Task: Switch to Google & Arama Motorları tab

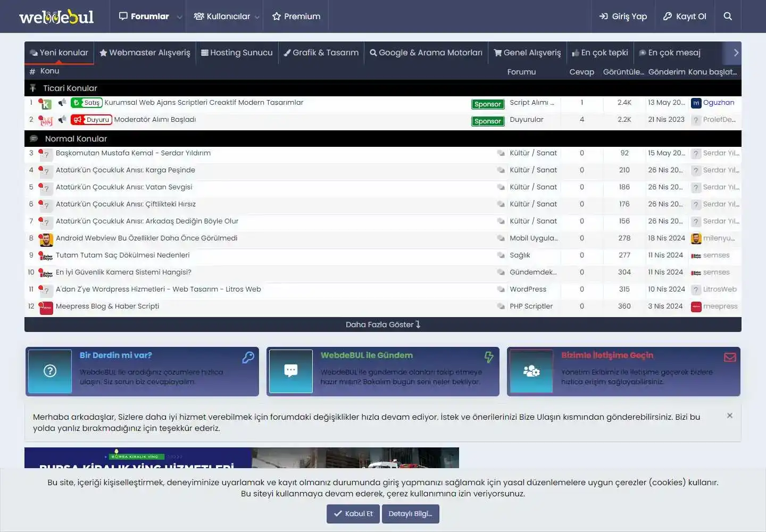Action: pyautogui.click(x=426, y=53)
